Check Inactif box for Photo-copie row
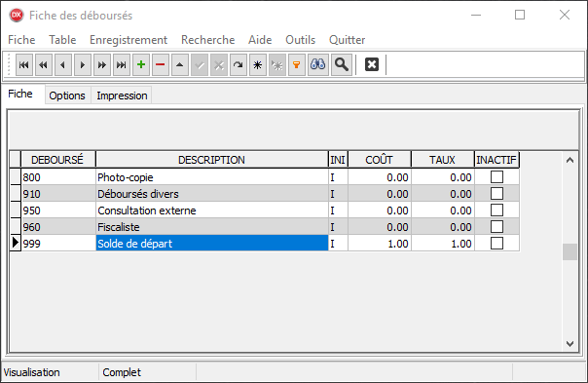The image size is (588, 383). click(496, 177)
